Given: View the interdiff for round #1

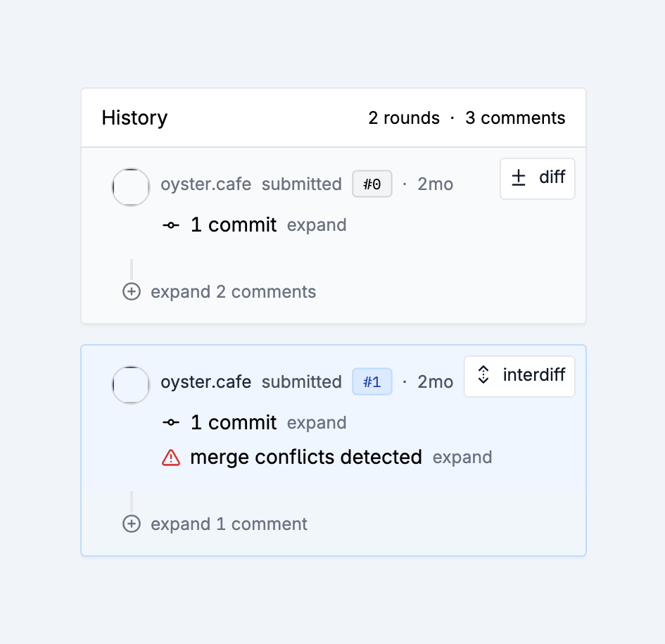Looking at the screenshot, I should tap(519, 376).
